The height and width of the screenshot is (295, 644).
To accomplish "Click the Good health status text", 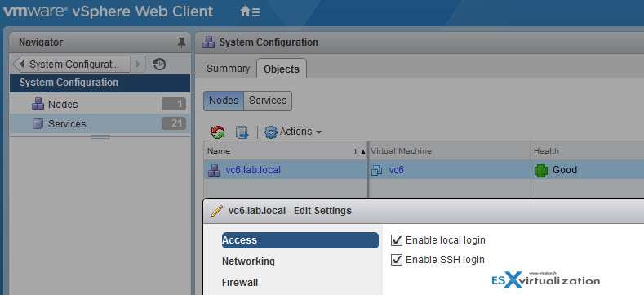I will coord(565,170).
